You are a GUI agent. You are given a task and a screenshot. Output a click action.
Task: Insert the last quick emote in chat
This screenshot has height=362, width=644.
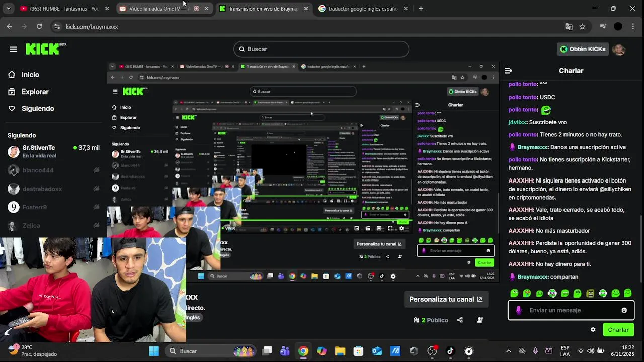click(x=628, y=293)
